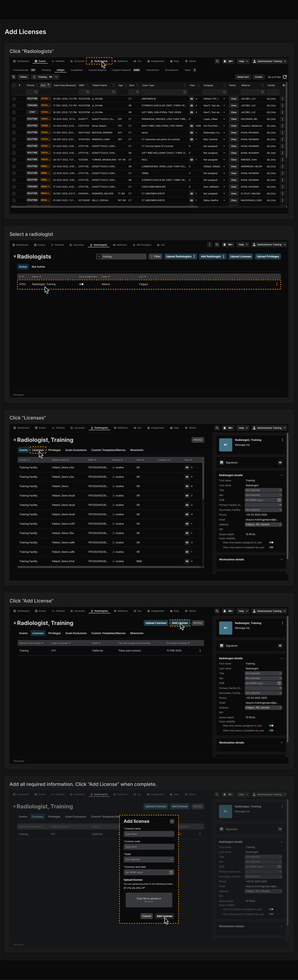Open grid icon beside 'Training 50' worklist selector

pos(34,77)
